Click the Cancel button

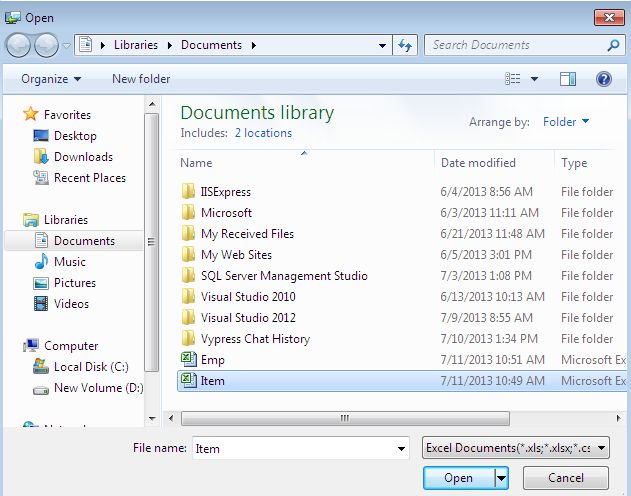click(x=566, y=478)
